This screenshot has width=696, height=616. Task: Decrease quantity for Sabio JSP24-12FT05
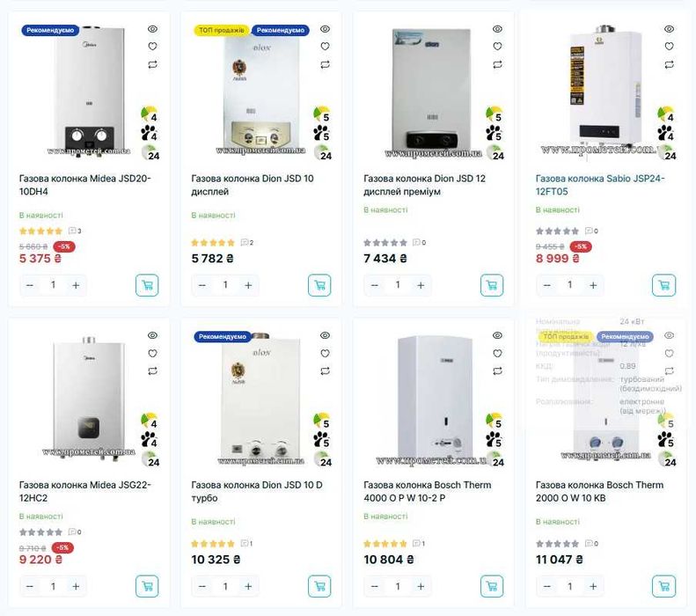(x=547, y=285)
